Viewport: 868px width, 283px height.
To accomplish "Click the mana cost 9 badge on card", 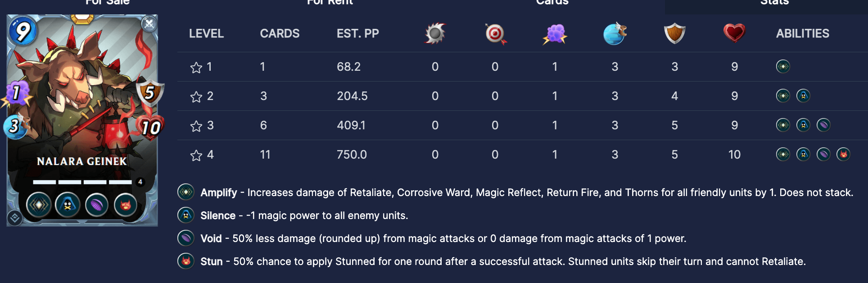I will 23,31.
